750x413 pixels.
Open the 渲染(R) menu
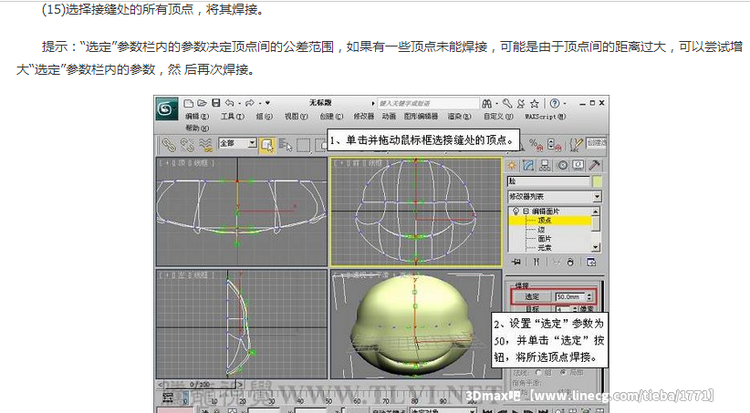[459, 116]
